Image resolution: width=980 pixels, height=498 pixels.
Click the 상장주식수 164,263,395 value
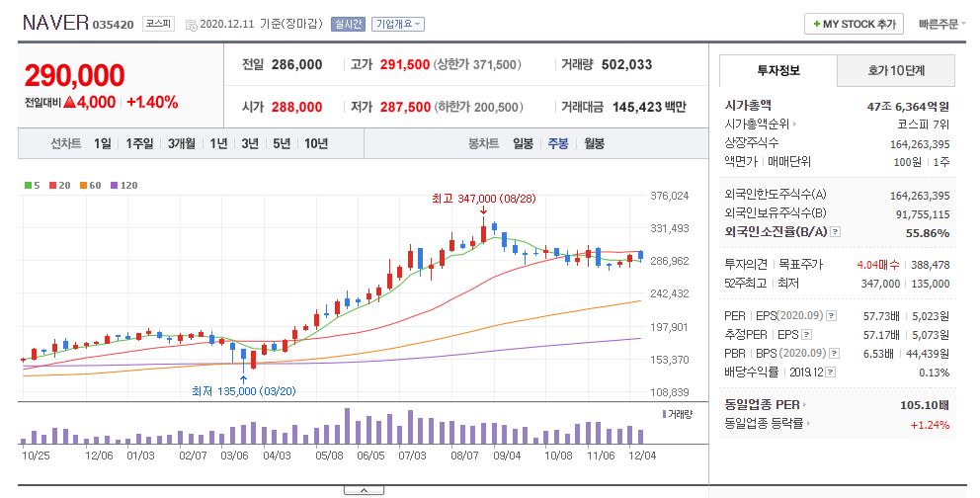pyautogui.click(x=920, y=144)
